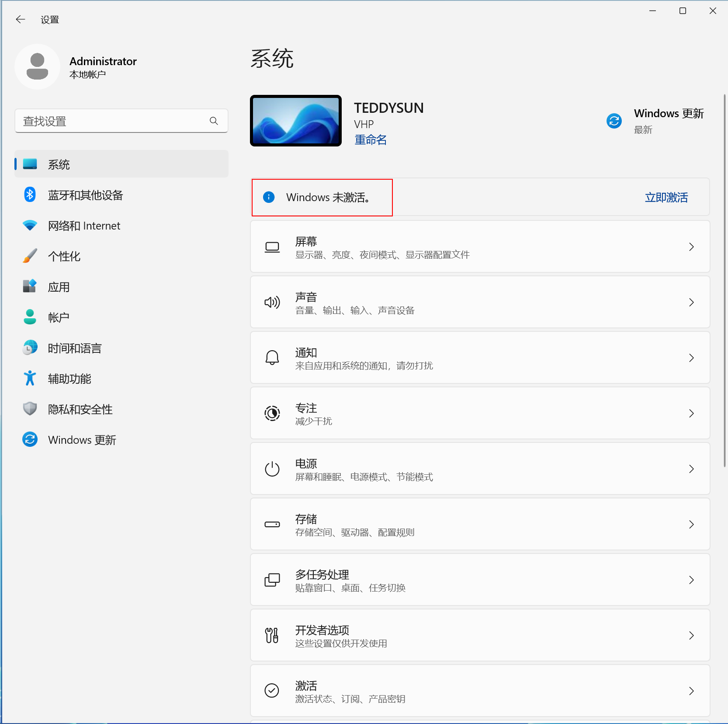This screenshot has height=724, width=728.
Task: Click 立即激活 link
Action: tap(666, 198)
